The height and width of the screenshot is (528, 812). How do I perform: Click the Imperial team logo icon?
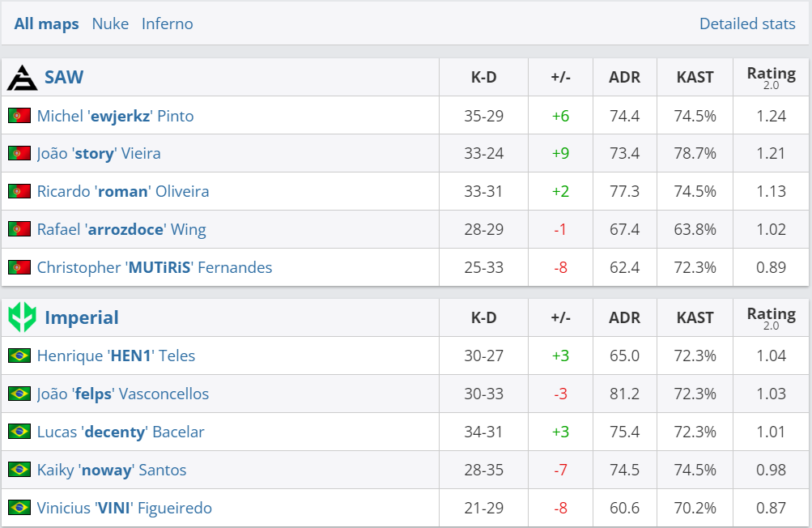22,317
